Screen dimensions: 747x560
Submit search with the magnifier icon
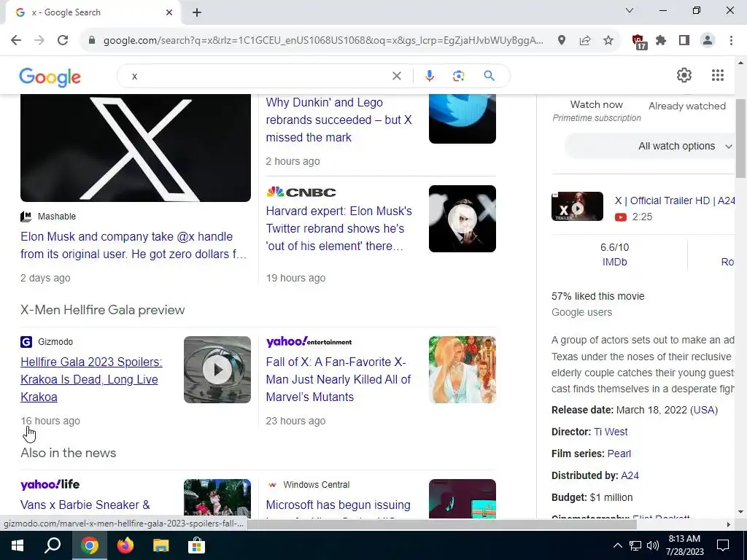[489, 76]
